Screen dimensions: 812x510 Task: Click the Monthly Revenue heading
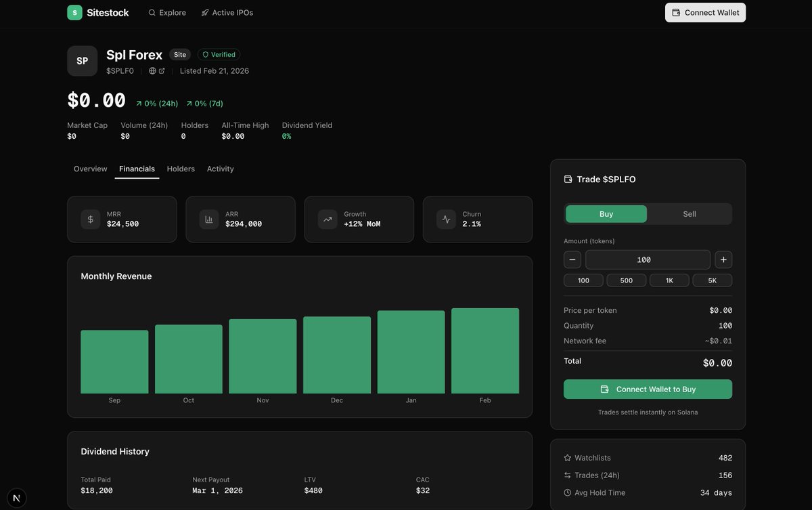116,276
